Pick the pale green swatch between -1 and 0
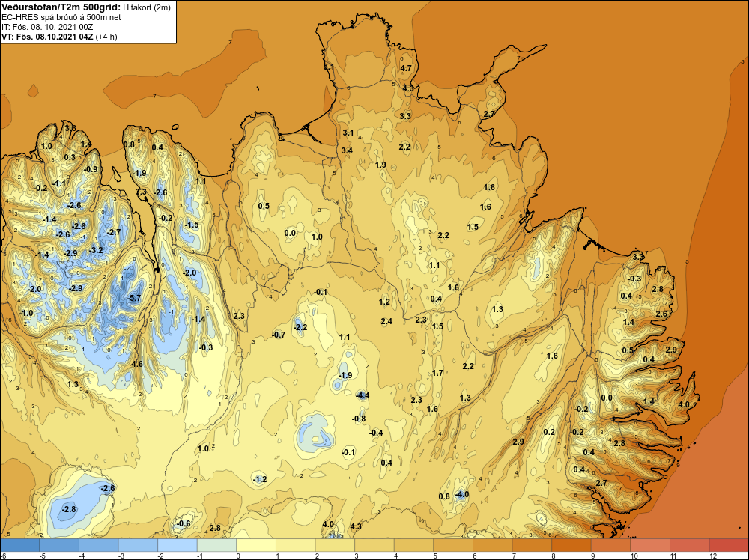Screen dimensions: 749x560 217,545
